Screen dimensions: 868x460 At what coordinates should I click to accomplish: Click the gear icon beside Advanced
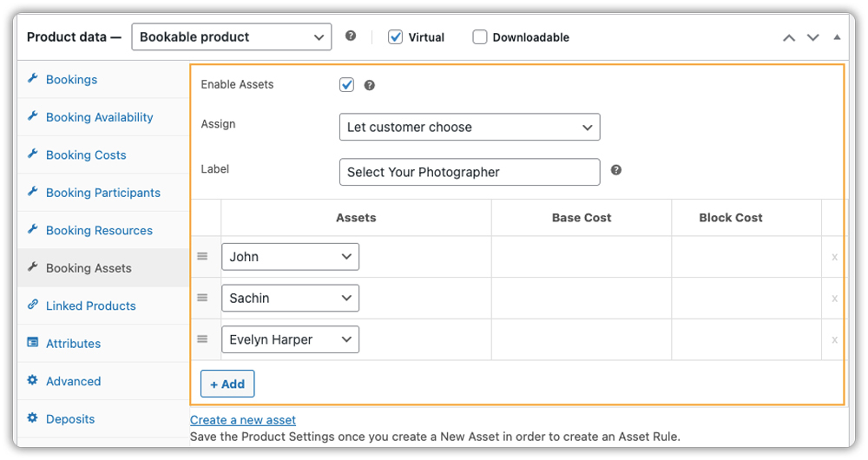click(33, 380)
